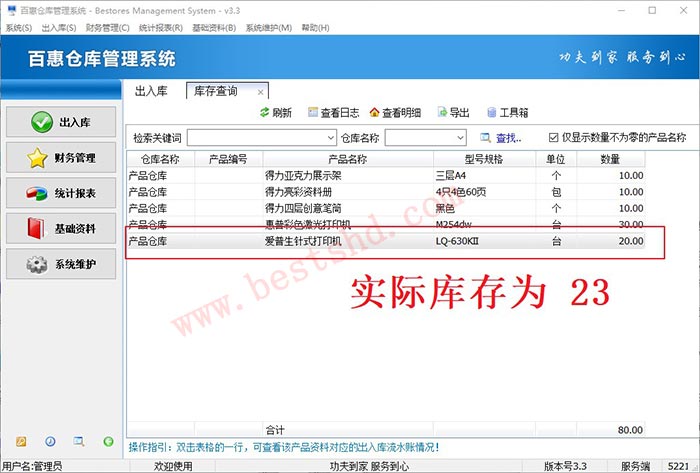Close the 库存查询 tab
The image size is (700, 473).
[261, 92]
